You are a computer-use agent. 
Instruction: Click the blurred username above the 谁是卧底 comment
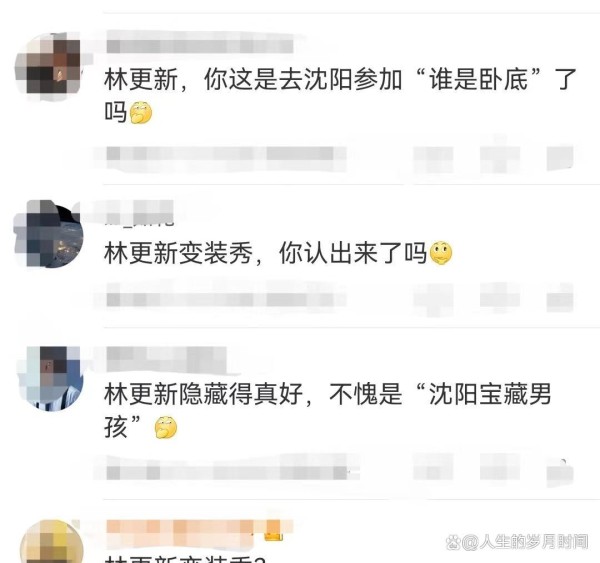point(200,46)
